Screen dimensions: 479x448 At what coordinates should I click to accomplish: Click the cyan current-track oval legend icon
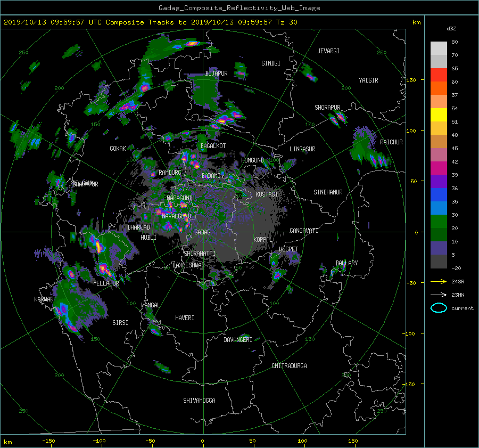pos(439,308)
